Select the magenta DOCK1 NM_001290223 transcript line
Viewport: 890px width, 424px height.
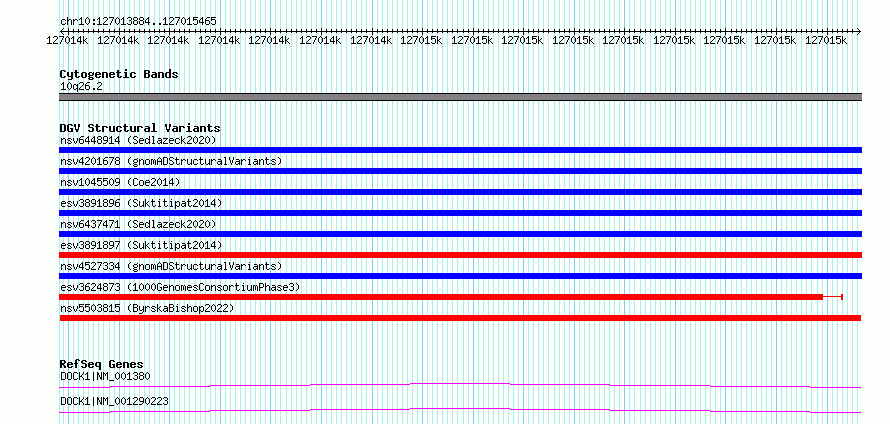(x=460, y=410)
